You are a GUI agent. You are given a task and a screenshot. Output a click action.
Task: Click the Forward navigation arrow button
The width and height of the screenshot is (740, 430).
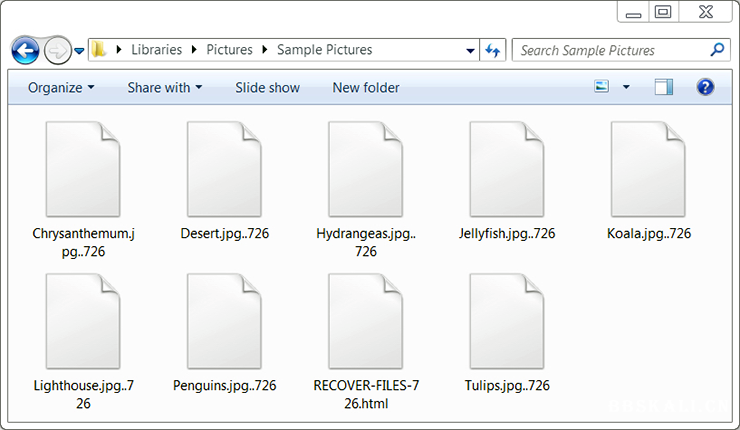coord(58,50)
